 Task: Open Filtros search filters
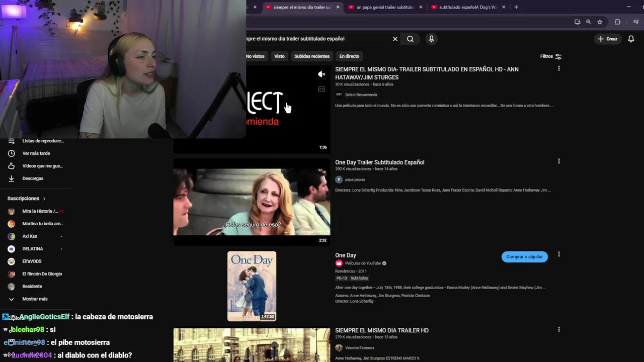551,56
